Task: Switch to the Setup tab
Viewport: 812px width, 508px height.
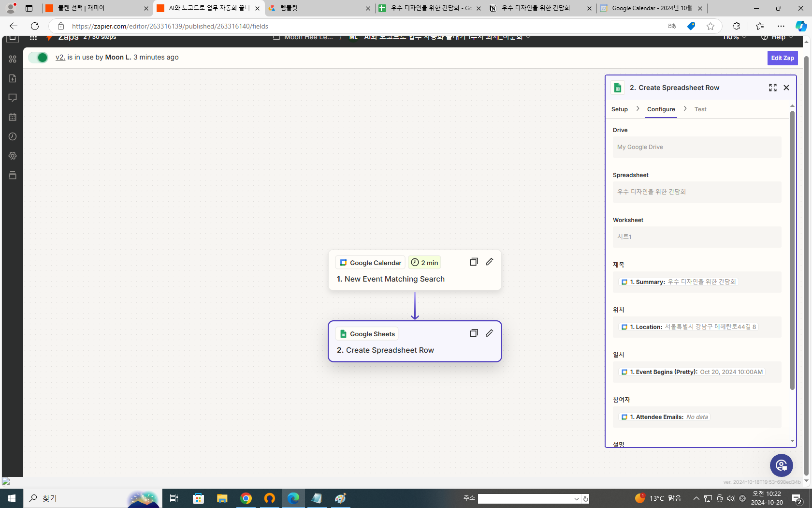Action: pos(620,109)
